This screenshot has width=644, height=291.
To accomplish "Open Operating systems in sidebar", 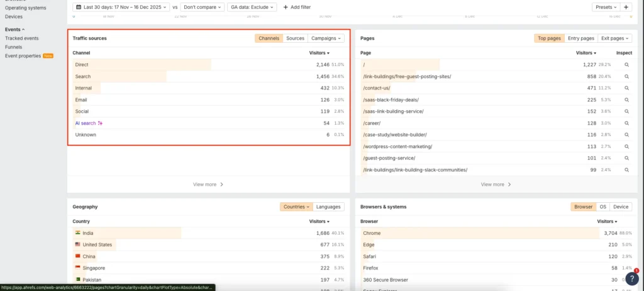I will pyautogui.click(x=25, y=8).
